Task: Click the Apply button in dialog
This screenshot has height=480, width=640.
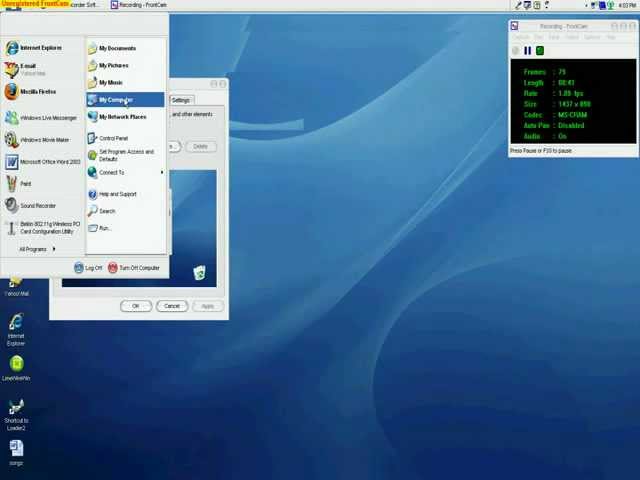Action: coord(208,306)
